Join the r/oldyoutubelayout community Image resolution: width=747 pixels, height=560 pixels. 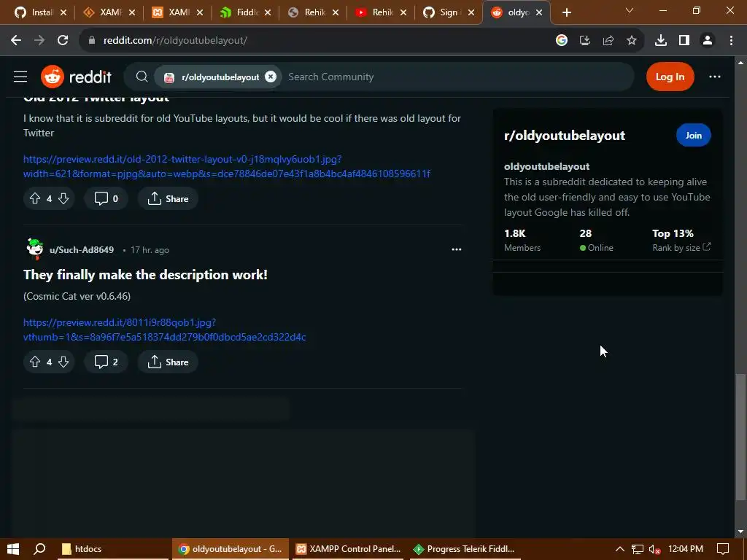click(x=693, y=135)
